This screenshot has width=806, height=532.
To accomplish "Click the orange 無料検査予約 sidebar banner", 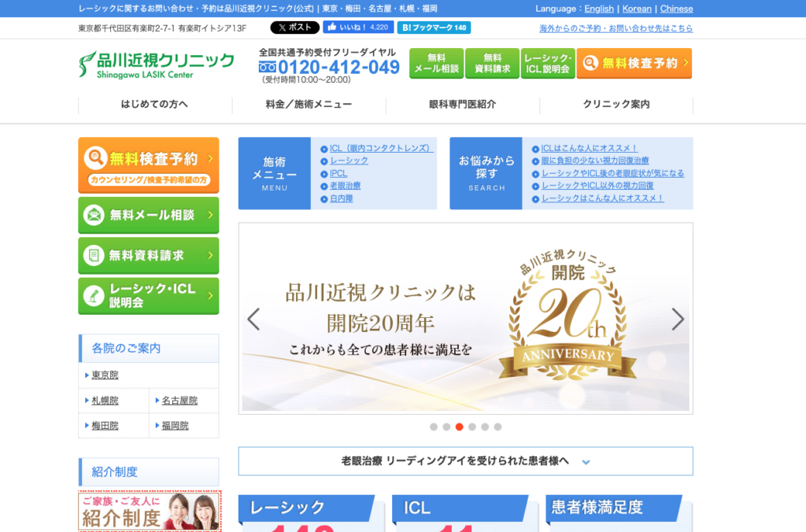I will pyautogui.click(x=149, y=164).
